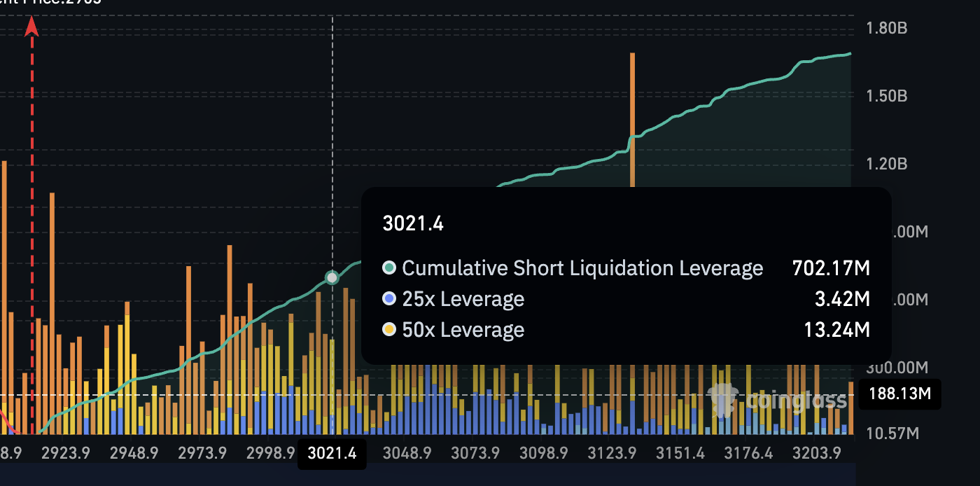Toggle visibility of the 50x Leverage series
This screenshot has height=486, width=980.
(462, 330)
